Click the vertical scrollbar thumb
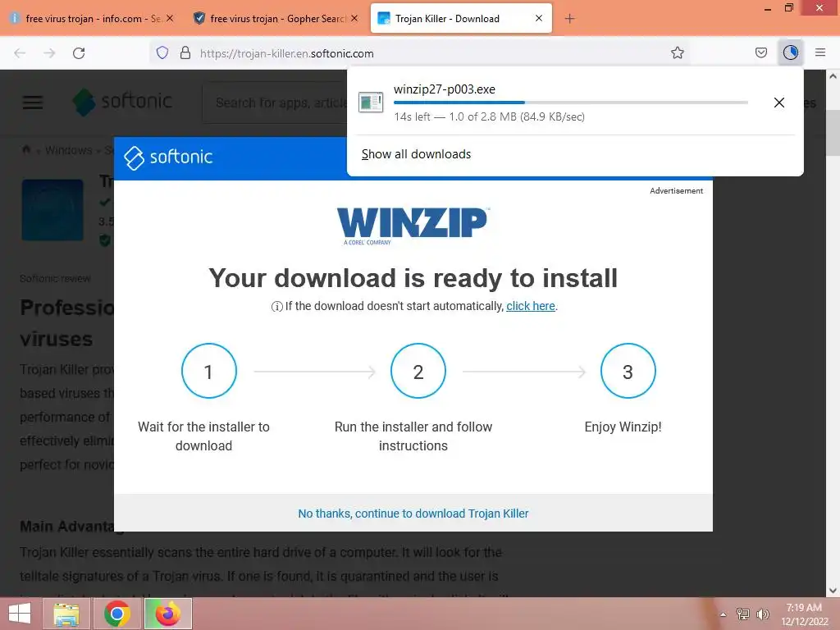Screen dimensions: 840x630 (833, 134)
